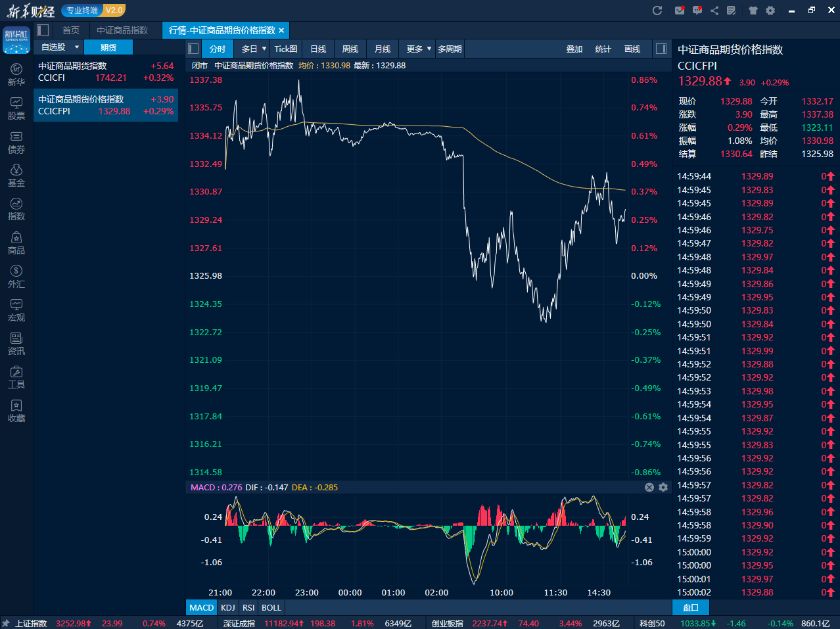Open 商品 commodities section in sidebar
This screenshot has width=840, height=629.
[16, 243]
